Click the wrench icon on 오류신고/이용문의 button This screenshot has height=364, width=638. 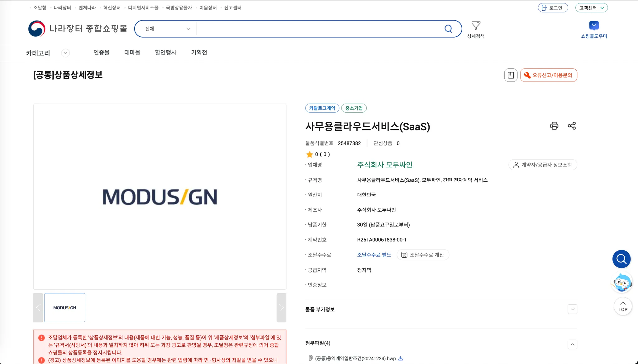click(527, 75)
